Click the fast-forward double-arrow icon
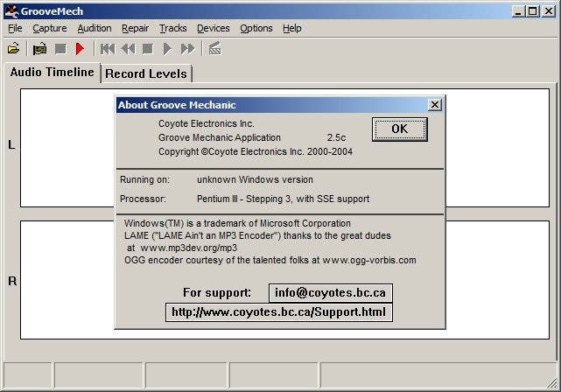Viewport: 561px width, 392px height. pos(187,49)
